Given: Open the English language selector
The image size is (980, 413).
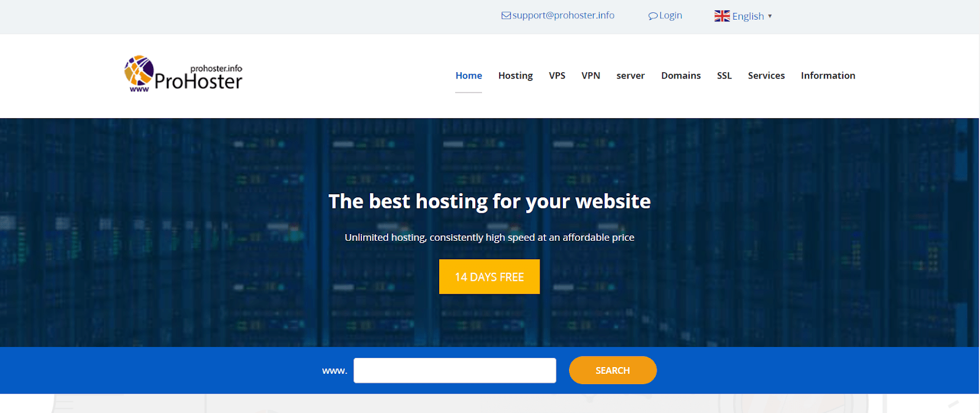Looking at the screenshot, I should (748, 16).
